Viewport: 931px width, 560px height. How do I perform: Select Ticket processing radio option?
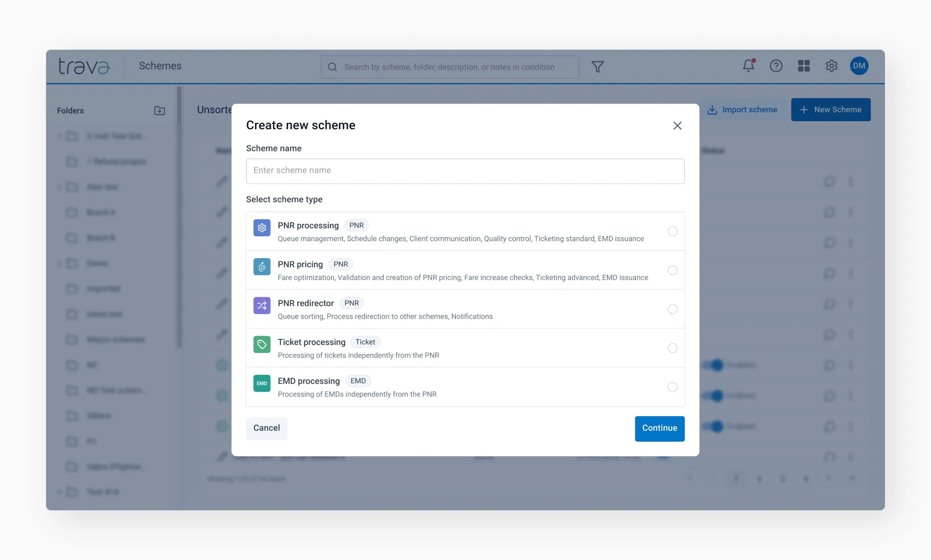click(x=672, y=348)
